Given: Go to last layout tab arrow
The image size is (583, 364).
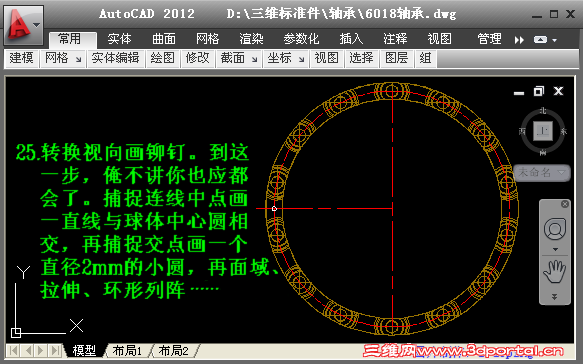Looking at the screenshot, I should coord(55,350).
